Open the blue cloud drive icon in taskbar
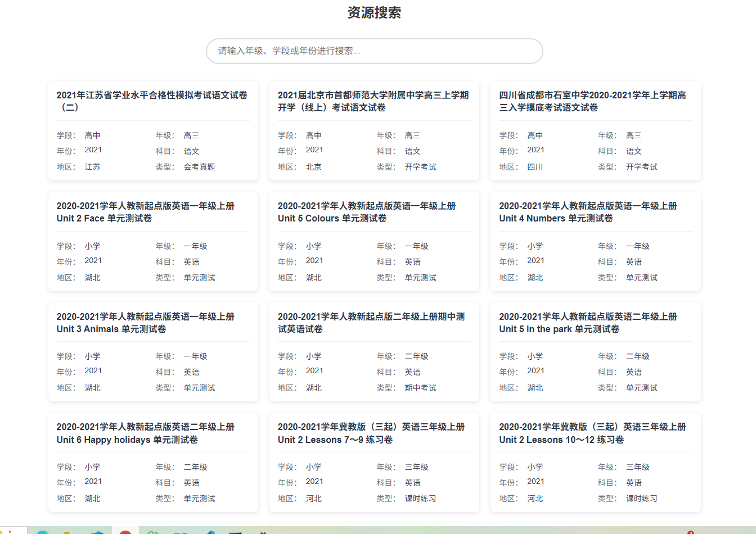 tap(96, 531)
